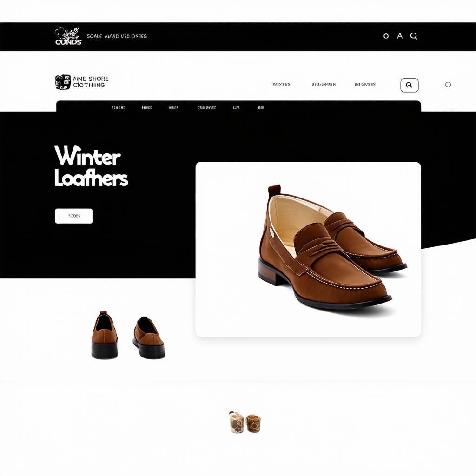Screen dimensions: 476x476
Task: Select the small loafer thumbnail showing heel view
Action: point(105,335)
